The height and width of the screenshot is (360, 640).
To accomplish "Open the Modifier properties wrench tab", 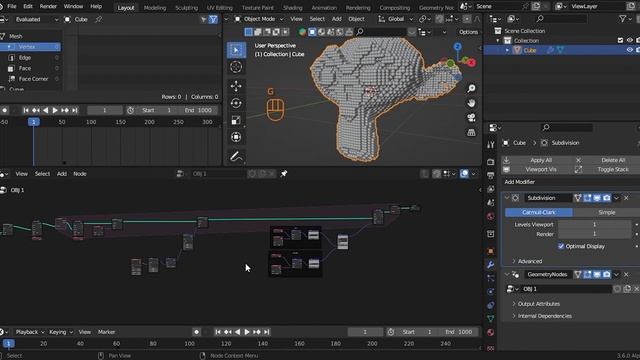I will point(491,265).
